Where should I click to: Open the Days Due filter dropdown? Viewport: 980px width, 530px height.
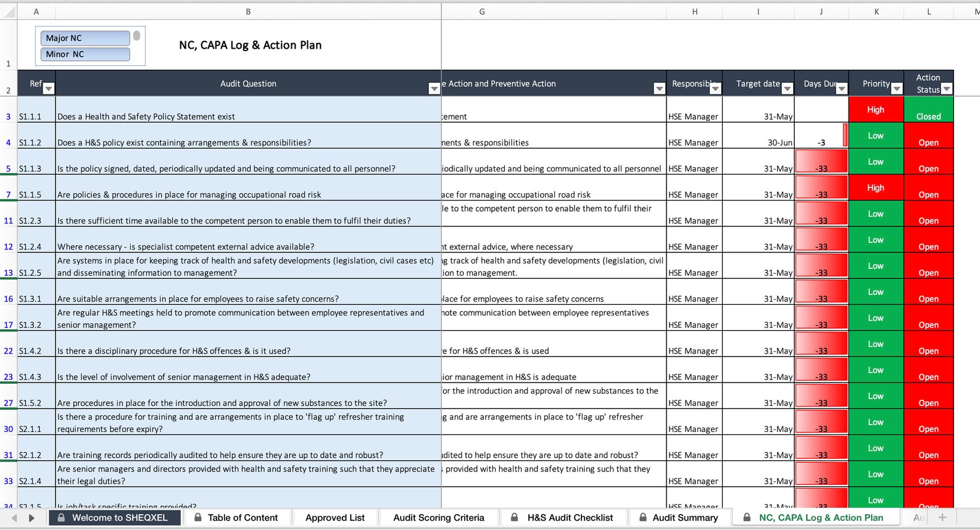pyautogui.click(x=841, y=89)
